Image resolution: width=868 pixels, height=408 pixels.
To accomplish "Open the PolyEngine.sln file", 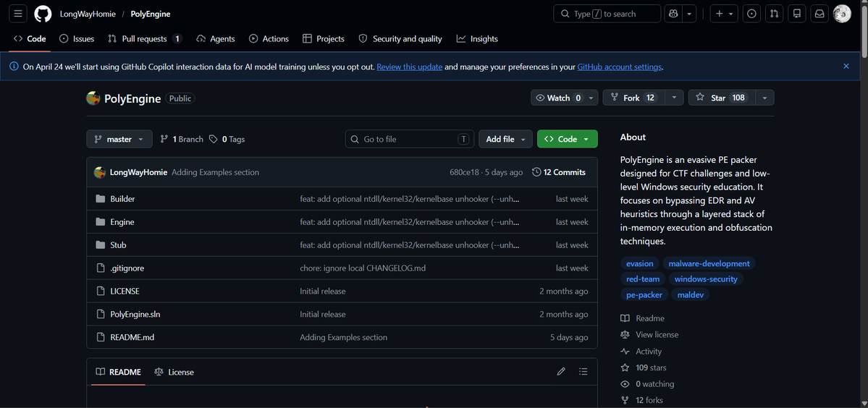I will coord(135,315).
